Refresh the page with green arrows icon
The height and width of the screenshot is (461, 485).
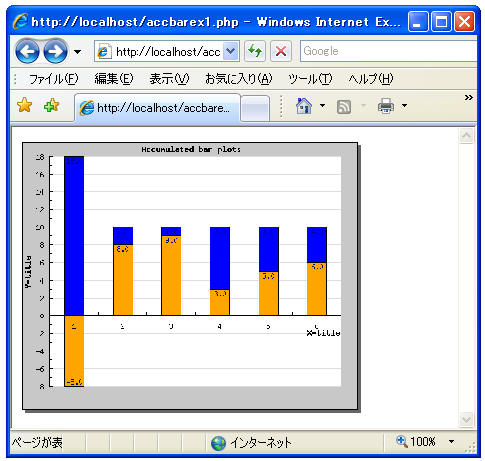coord(255,51)
